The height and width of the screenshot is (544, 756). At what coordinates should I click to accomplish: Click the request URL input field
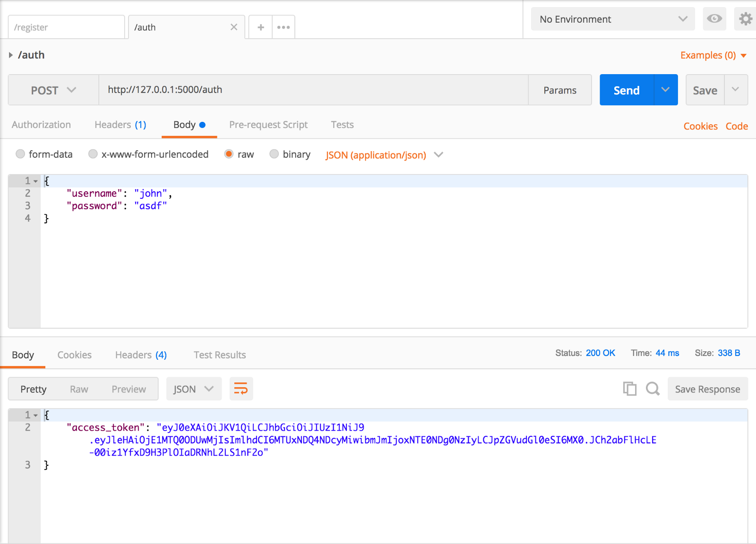pos(313,90)
